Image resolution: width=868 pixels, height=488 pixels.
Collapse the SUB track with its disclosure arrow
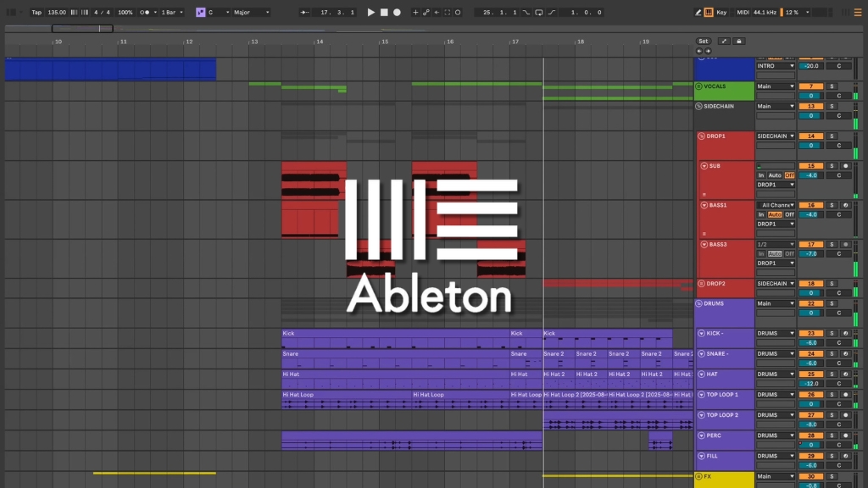[703, 165]
